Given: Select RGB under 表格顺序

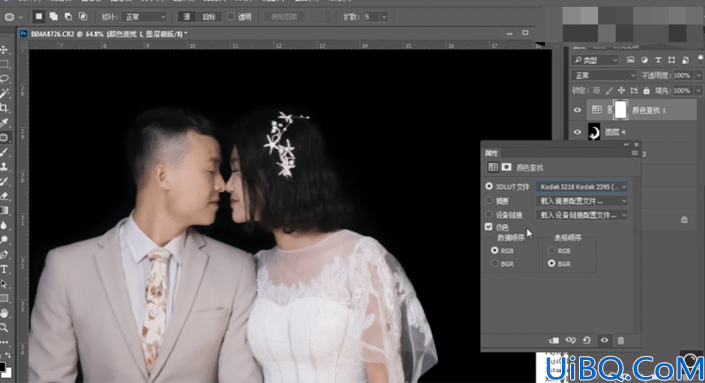Looking at the screenshot, I should tap(551, 250).
